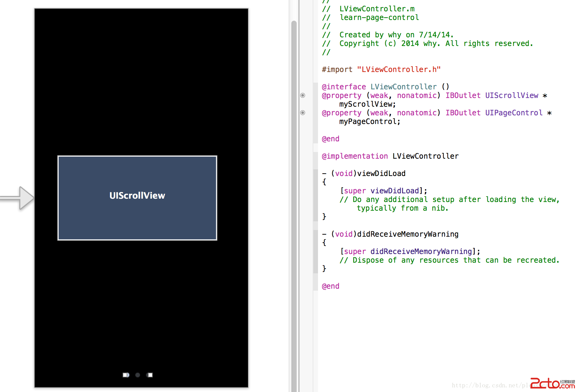Click the UIPageControl type in property declaration

(x=514, y=113)
